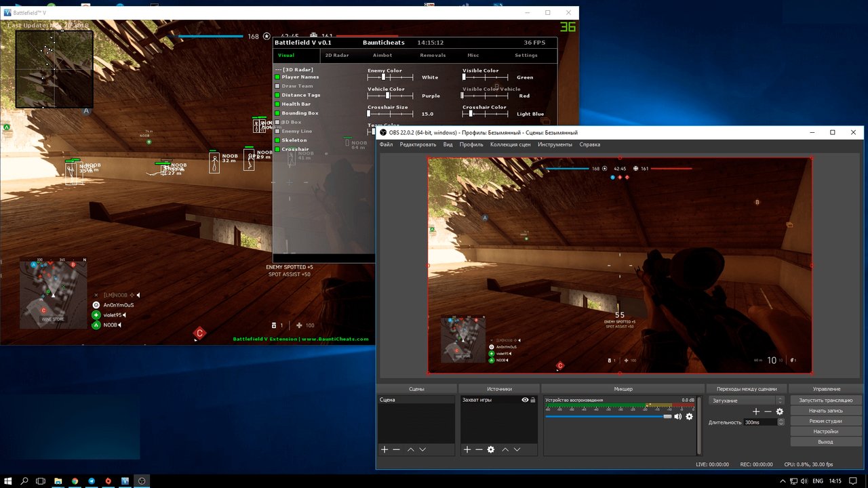Remove the scene transition with the minus icon
The image size is (868, 488).
coord(768,411)
